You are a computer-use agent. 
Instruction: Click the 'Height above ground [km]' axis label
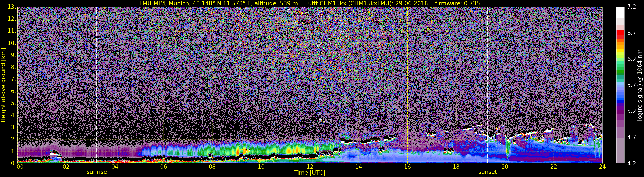pyautogui.click(x=3, y=85)
